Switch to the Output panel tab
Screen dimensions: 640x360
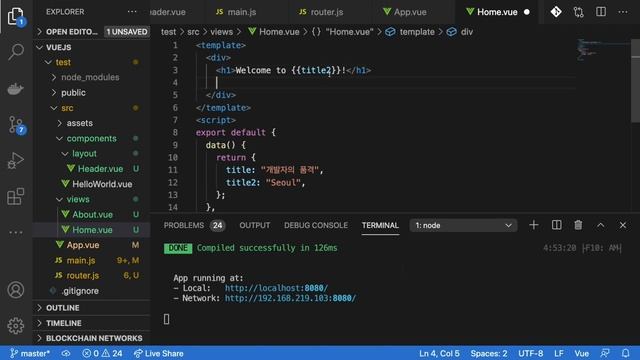click(255, 225)
